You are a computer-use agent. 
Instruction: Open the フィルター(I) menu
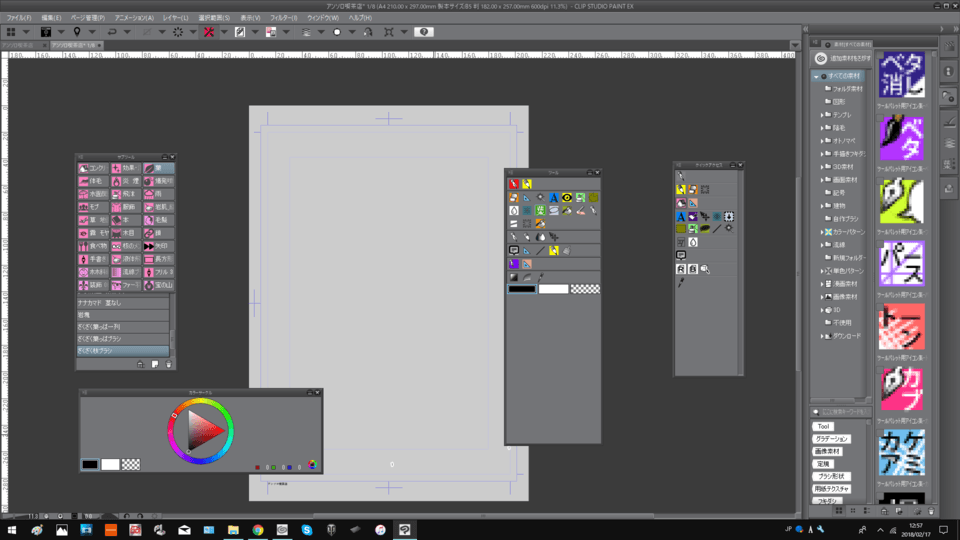coord(283,18)
